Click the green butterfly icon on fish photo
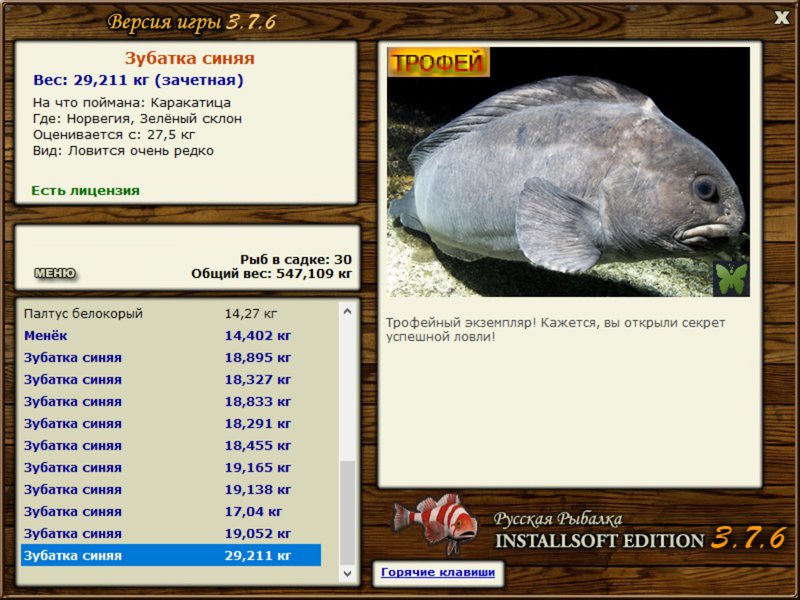 (x=731, y=278)
